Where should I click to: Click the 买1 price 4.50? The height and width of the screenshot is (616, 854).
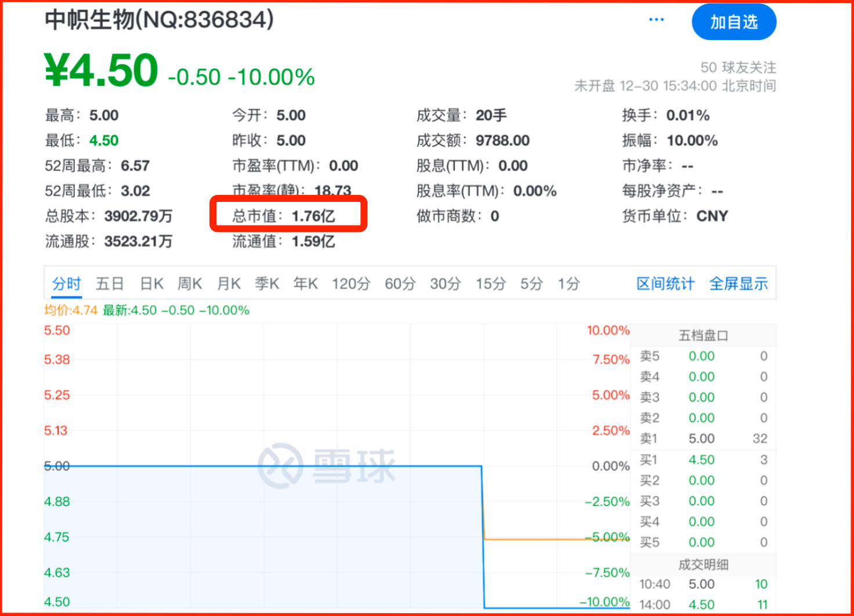click(x=702, y=459)
